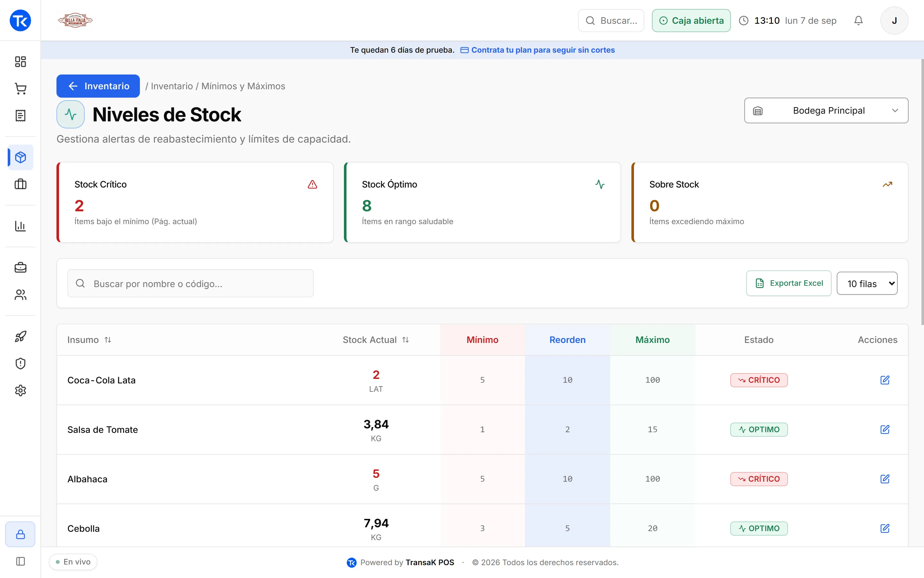Edit Coca-Cola Lata stock levels
924x578 pixels.
[x=885, y=380]
